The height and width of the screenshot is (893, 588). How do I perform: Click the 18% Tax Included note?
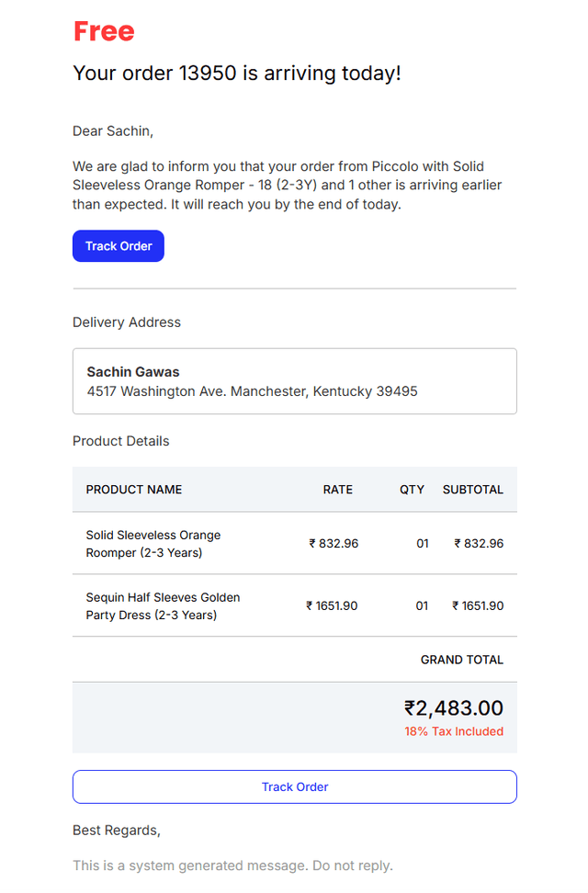454,731
